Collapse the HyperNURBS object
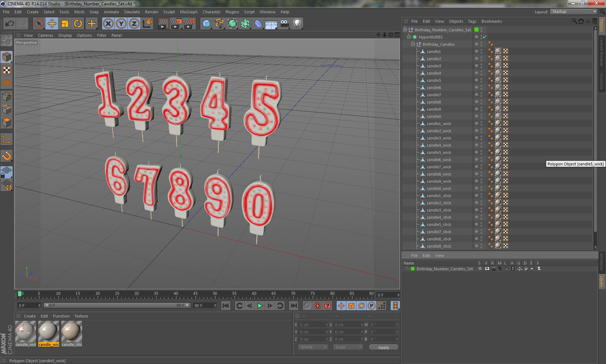Image resolution: width=606 pixels, height=364 pixels. [x=409, y=37]
